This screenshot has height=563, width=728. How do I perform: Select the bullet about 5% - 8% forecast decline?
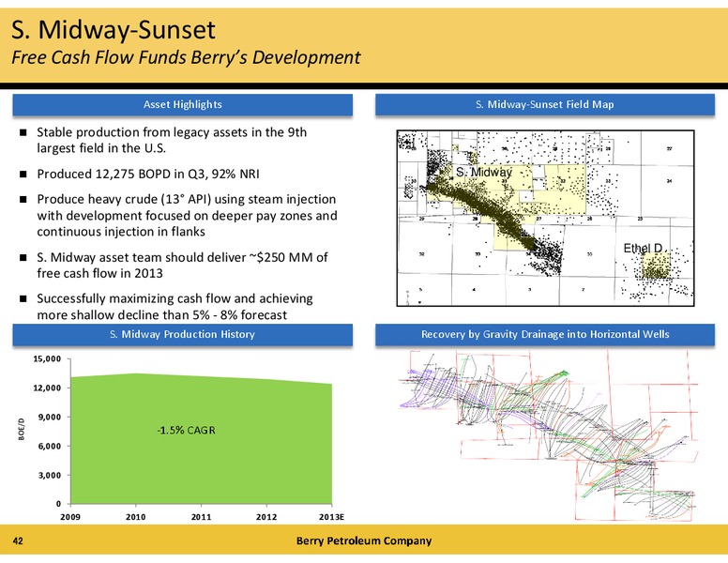(x=174, y=307)
